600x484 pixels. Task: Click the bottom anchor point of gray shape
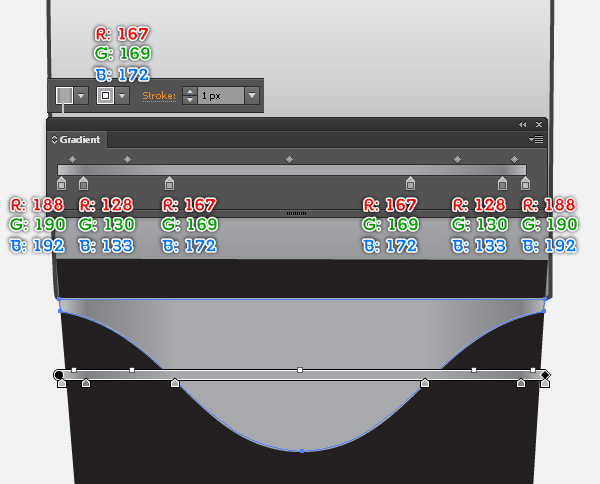(302, 451)
